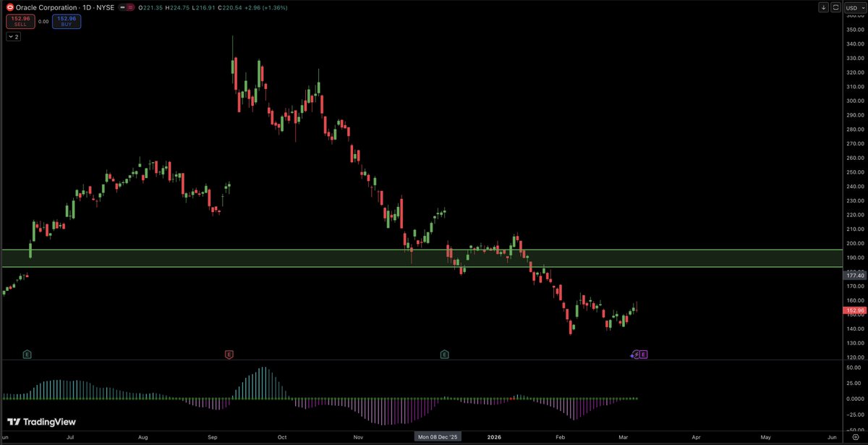The width and height of the screenshot is (868, 445).
Task: Click the 1D timeframe label
Action: pos(87,7)
